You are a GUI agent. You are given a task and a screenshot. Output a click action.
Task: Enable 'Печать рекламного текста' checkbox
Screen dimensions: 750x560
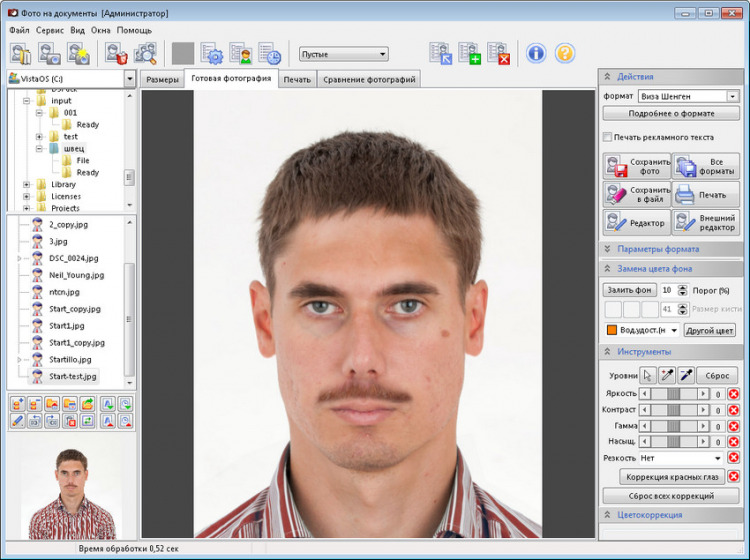click(608, 137)
